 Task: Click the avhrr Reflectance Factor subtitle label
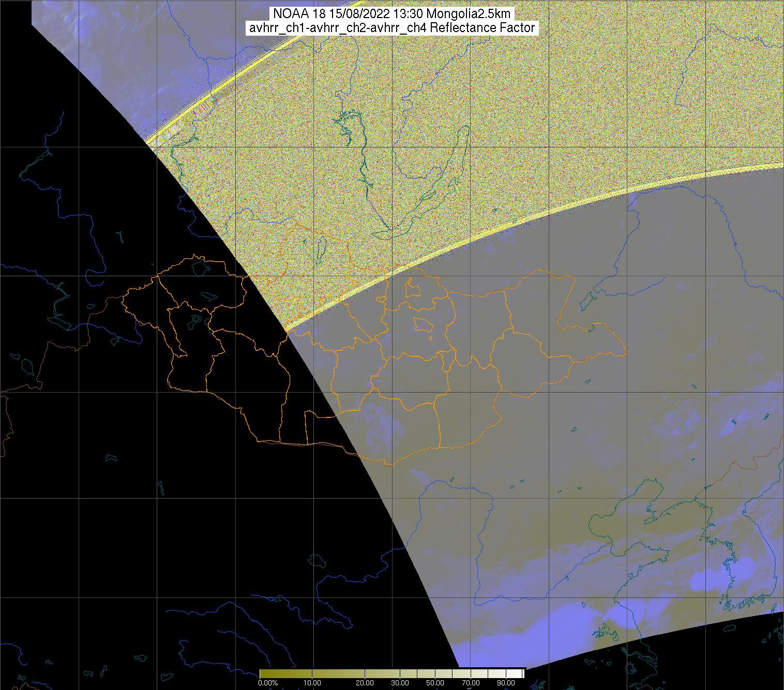click(391, 28)
